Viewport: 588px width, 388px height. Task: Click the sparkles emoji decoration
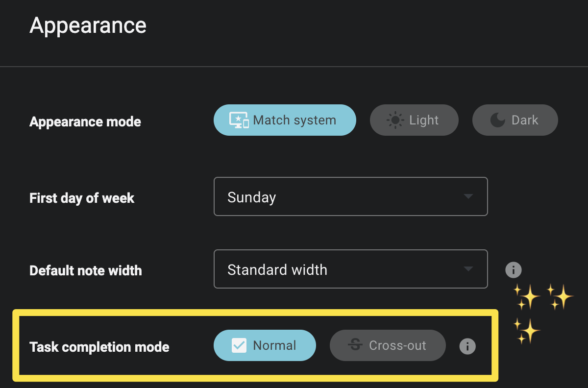point(542,312)
